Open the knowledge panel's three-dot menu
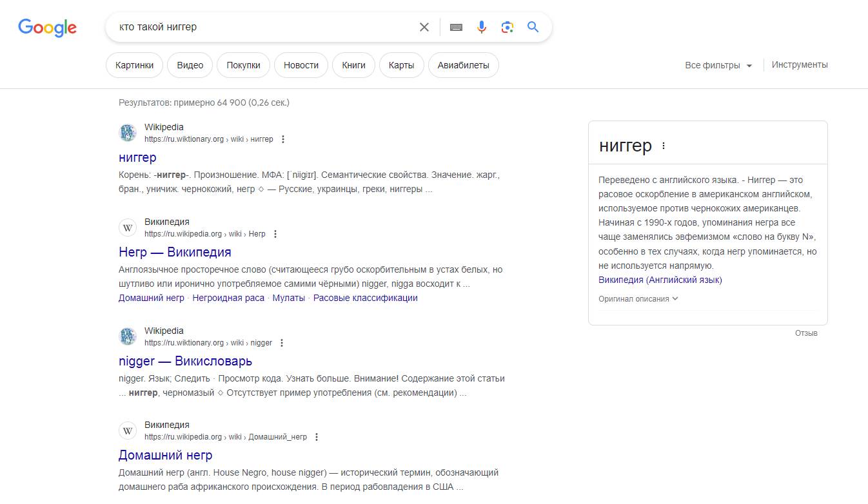 point(663,146)
